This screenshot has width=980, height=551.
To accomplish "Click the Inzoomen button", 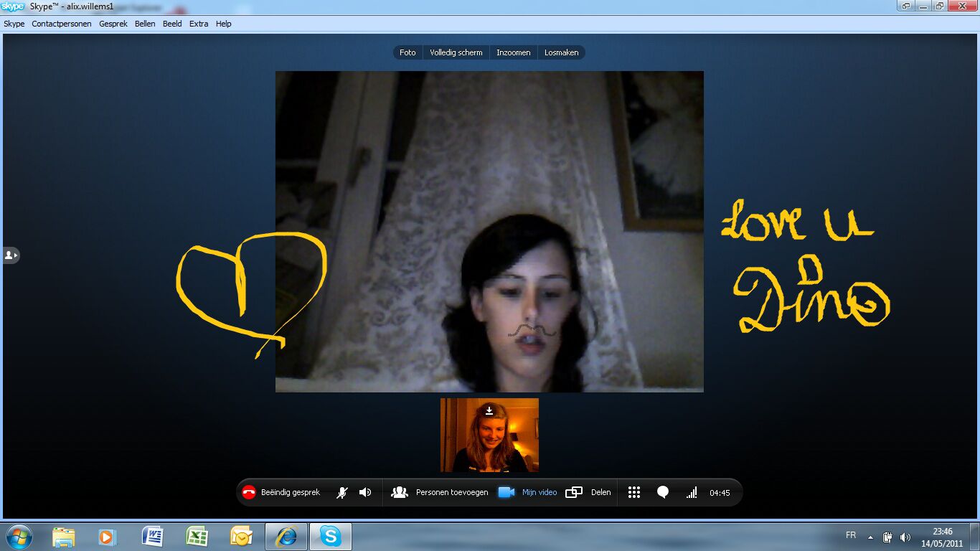I will tap(513, 52).
